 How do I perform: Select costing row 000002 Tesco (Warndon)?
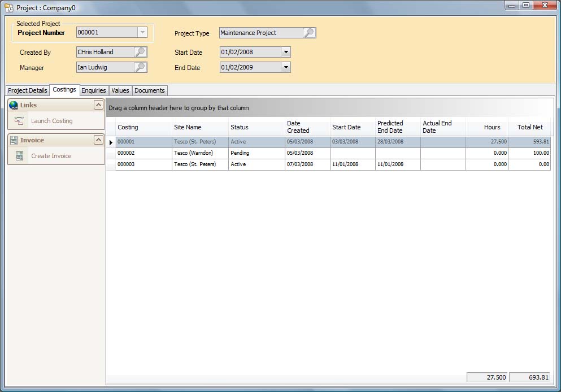pos(193,153)
